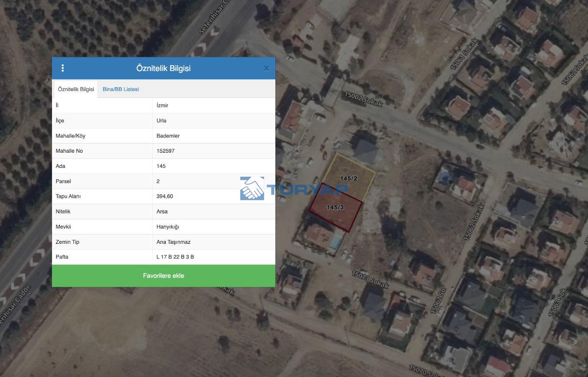This screenshot has height=377, width=588.
Task: Click the Favorilere ekle button
Action: pos(164,276)
